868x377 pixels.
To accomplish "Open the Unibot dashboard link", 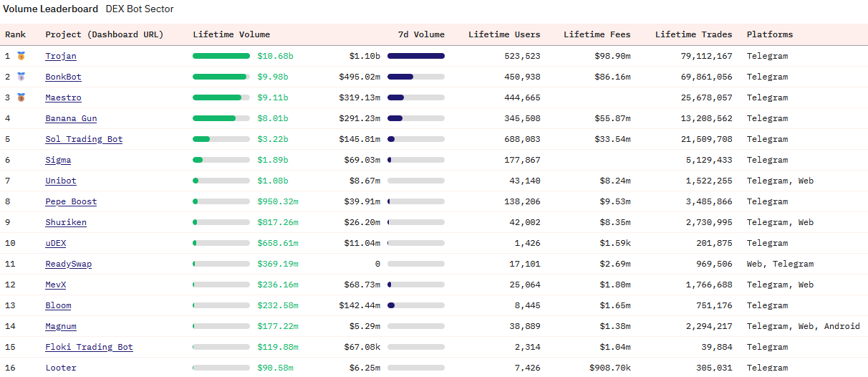I will click(x=61, y=181).
